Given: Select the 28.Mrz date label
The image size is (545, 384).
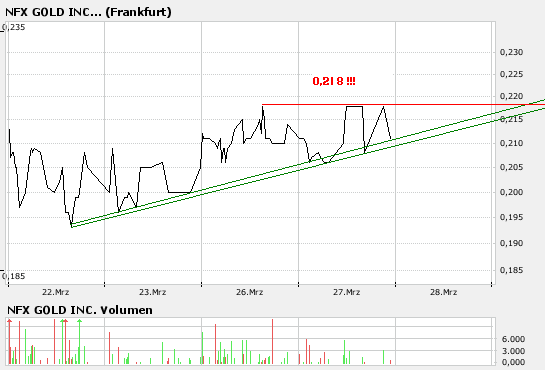Looking at the screenshot, I should pos(444,292).
